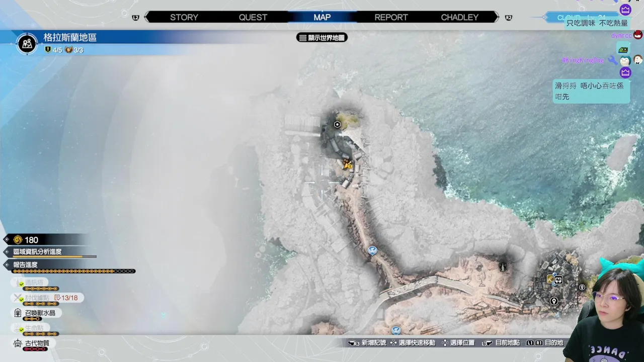The width and height of the screenshot is (644, 362).
Task: Click the L1 R1 目的地 destination prompt
Action: tap(545, 343)
